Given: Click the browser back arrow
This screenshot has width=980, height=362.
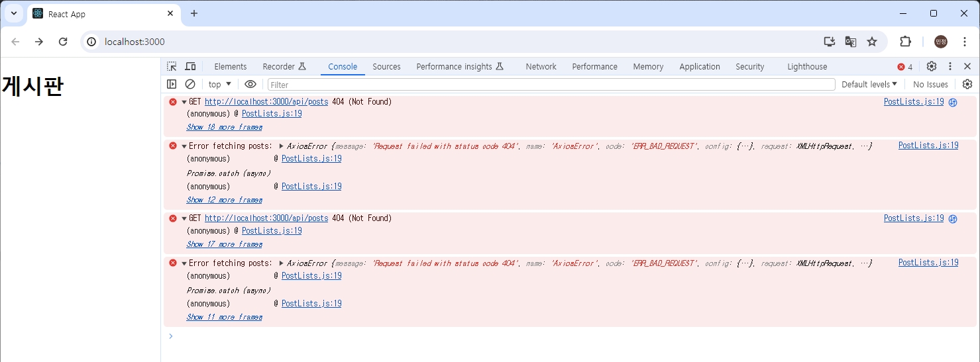Looking at the screenshot, I should (x=15, y=42).
